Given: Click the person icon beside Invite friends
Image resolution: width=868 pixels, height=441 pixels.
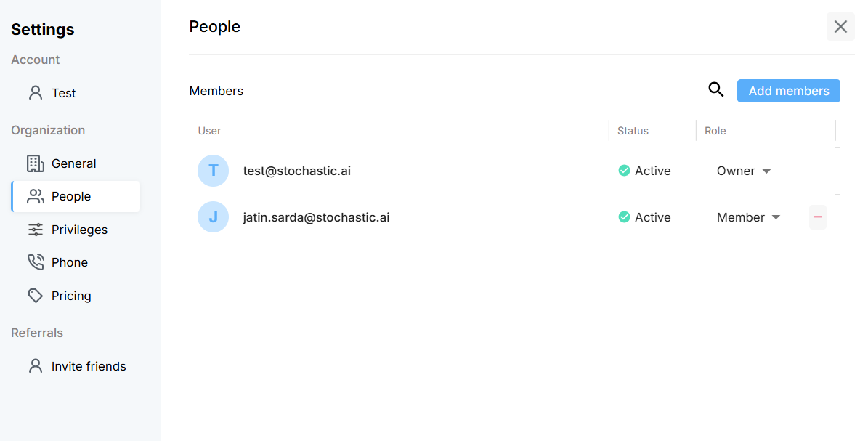Looking at the screenshot, I should click(x=35, y=366).
